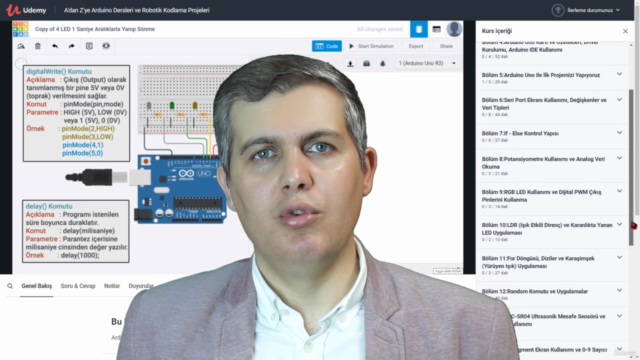Click the Export button
The height and width of the screenshot is (360, 640).
pyautogui.click(x=416, y=46)
